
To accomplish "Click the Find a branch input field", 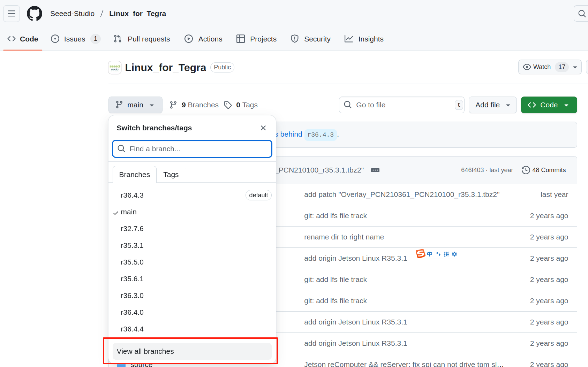I will 192,149.
